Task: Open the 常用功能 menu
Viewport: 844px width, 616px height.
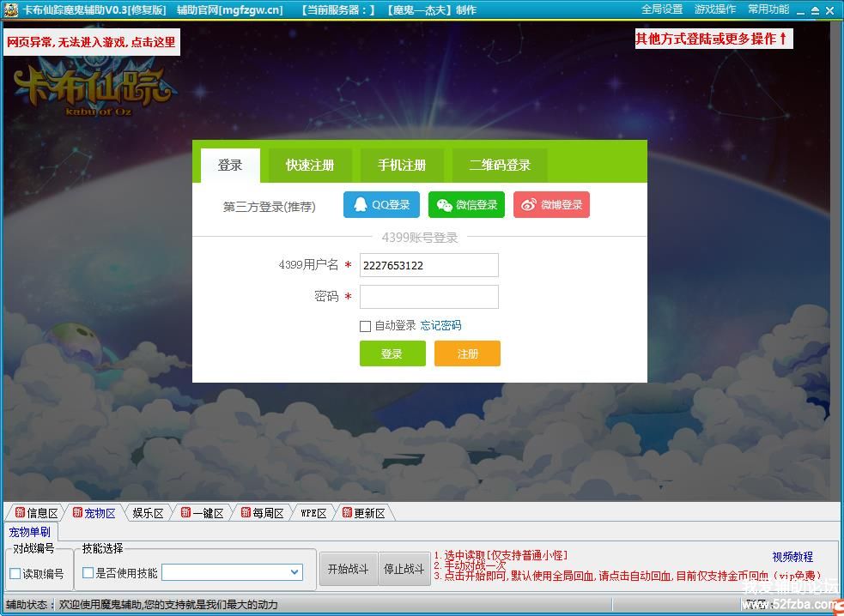Action: (x=768, y=9)
